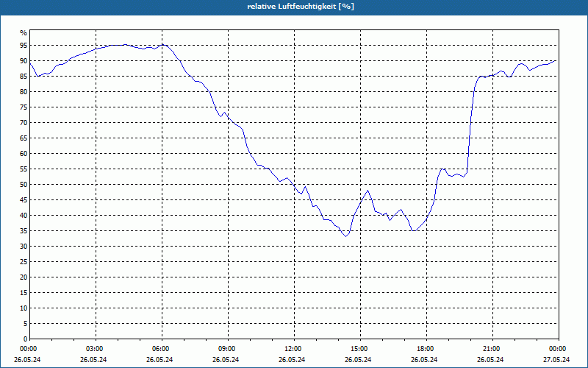
Task: Select the 0 y-axis origin label
Action: [x=26, y=339]
